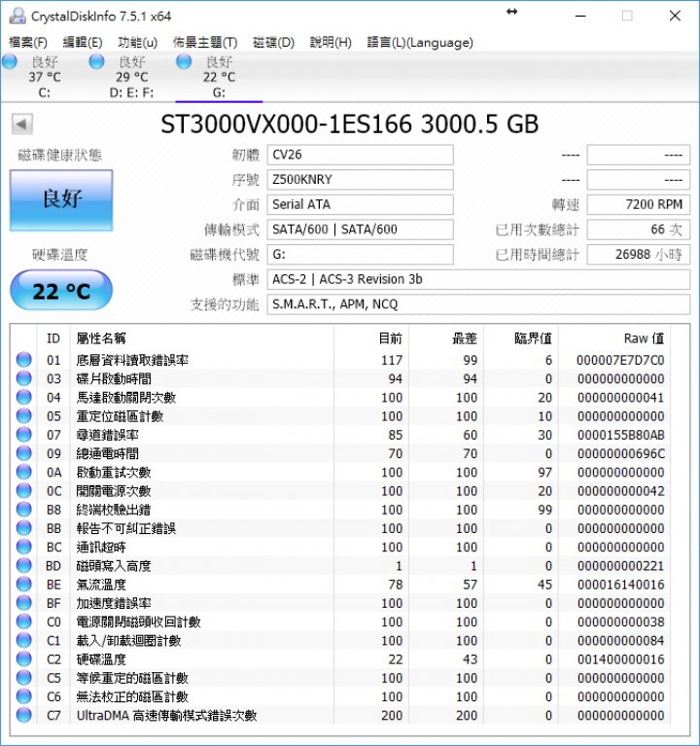700x746 pixels.
Task: Select the 重定位磁區計數 attribute name
Action: click(120, 416)
